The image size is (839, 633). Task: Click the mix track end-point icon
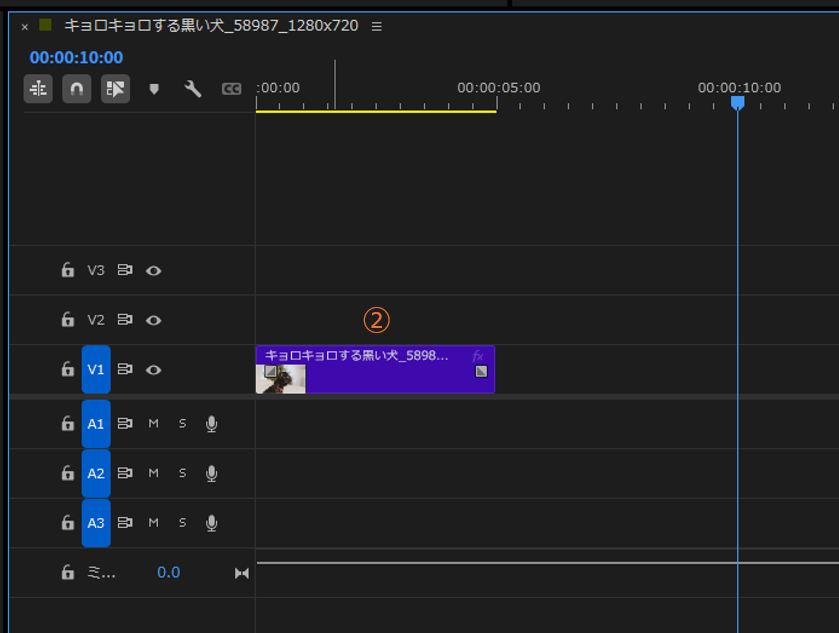[241, 573]
